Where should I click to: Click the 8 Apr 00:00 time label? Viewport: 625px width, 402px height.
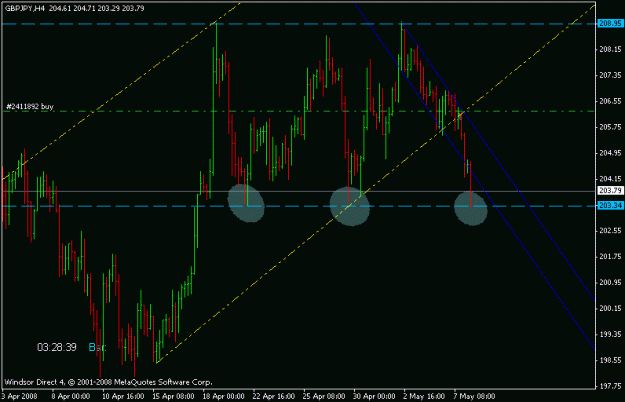tap(71, 396)
